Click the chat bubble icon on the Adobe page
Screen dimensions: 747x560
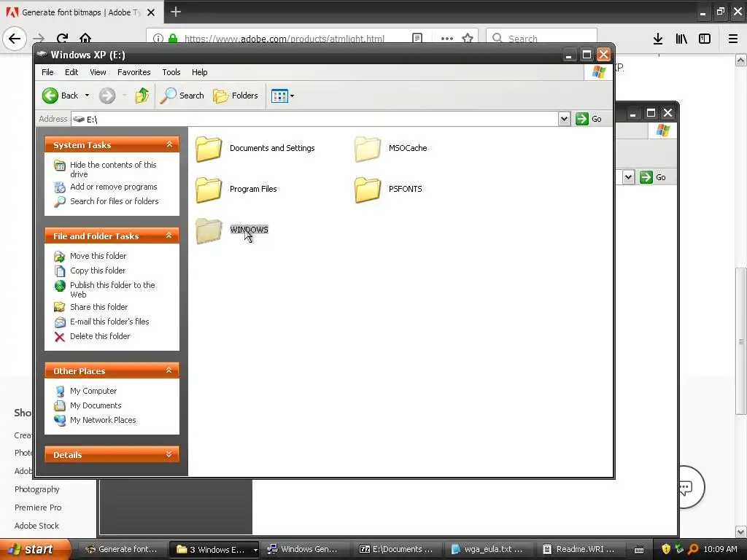click(x=686, y=486)
